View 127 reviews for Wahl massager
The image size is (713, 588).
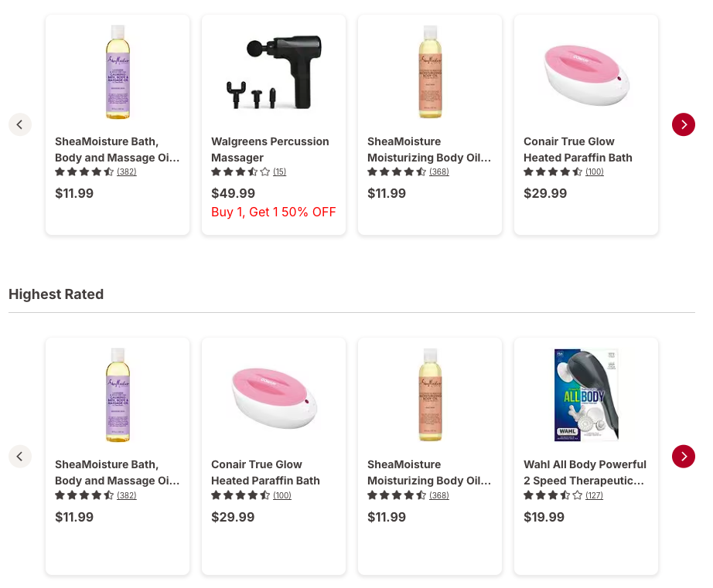pyautogui.click(x=594, y=495)
